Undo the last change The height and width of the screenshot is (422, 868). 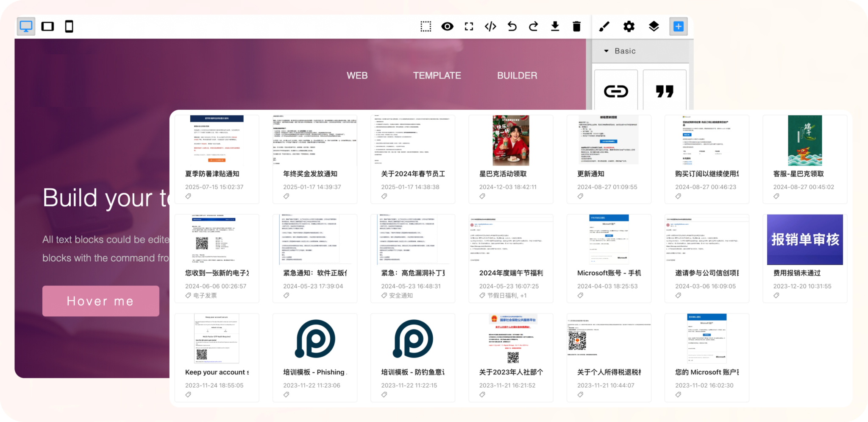(x=512, y=26)
